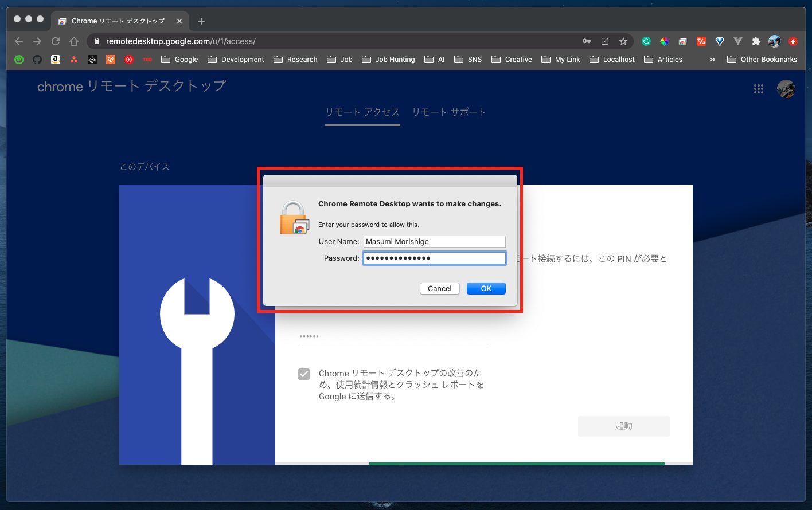Click Cancel in the password dialog
812x510 pixels.
[x=440, y=288]
